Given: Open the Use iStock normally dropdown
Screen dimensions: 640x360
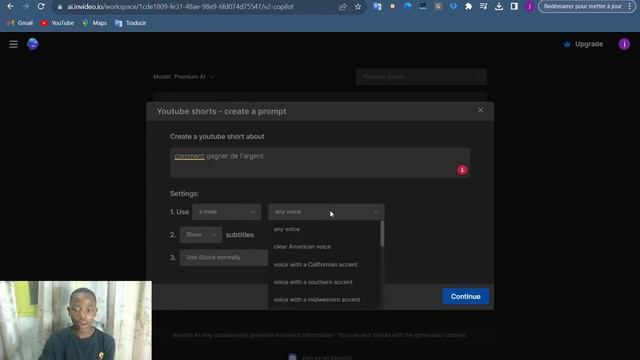Looking at the screenshot, I should point(224,258).
